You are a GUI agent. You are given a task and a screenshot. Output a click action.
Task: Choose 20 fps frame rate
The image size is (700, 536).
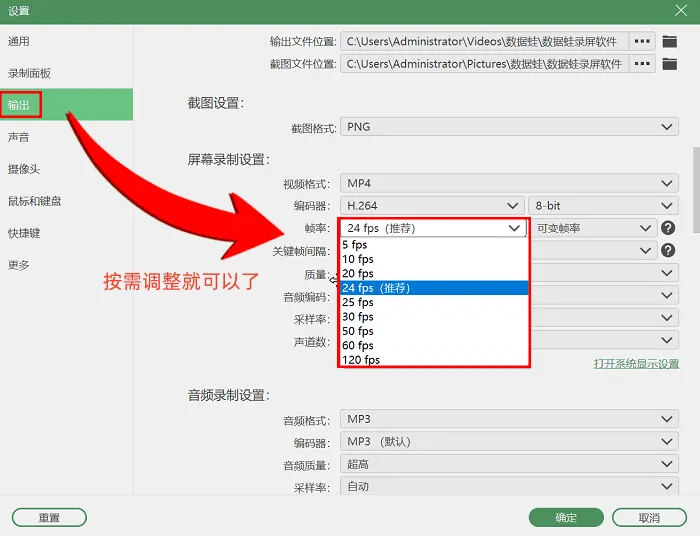point(434,273)
